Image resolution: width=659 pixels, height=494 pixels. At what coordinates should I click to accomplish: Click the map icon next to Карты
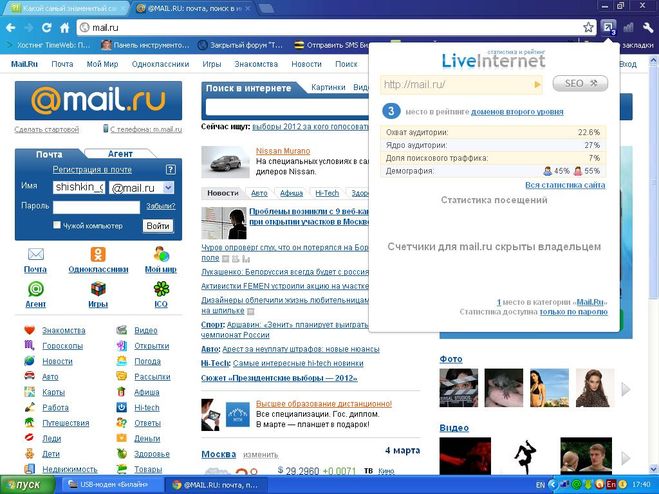click(29, 392)
